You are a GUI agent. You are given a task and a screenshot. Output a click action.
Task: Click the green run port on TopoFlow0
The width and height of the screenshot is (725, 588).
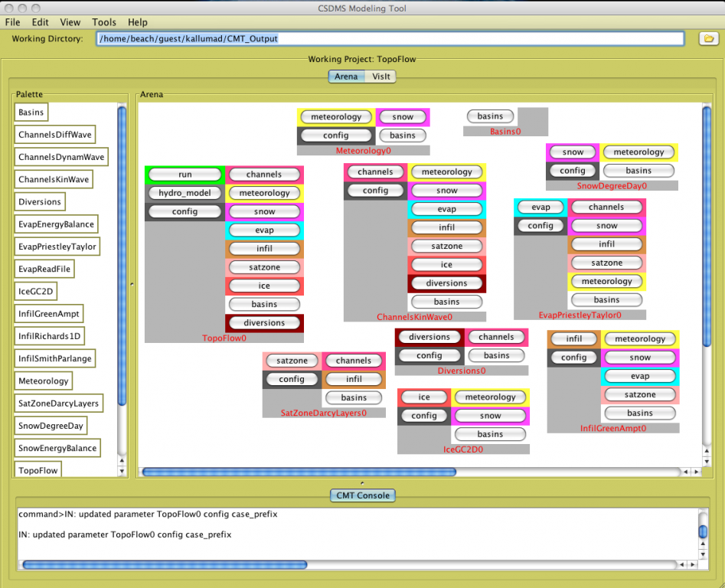pyautogui.click(x=185, y=175)
